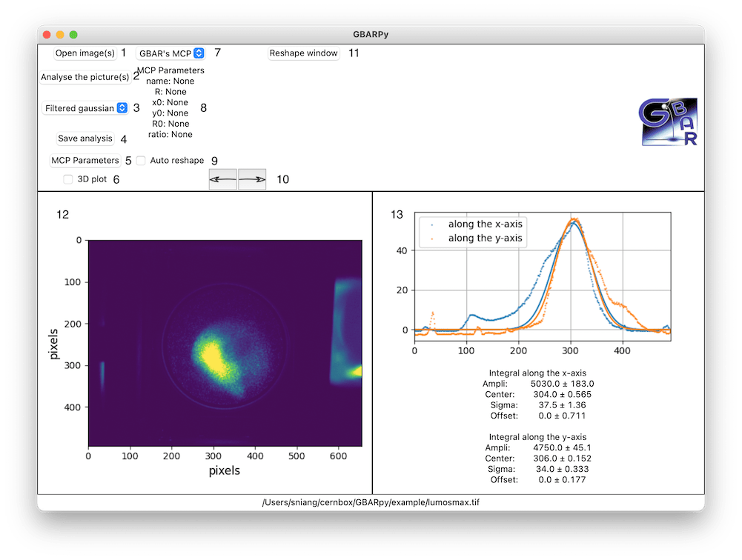Click the x-axis Ampli value 5030.0 ± 183.0
Screen dimensions: 742x560
pos(562,384)
